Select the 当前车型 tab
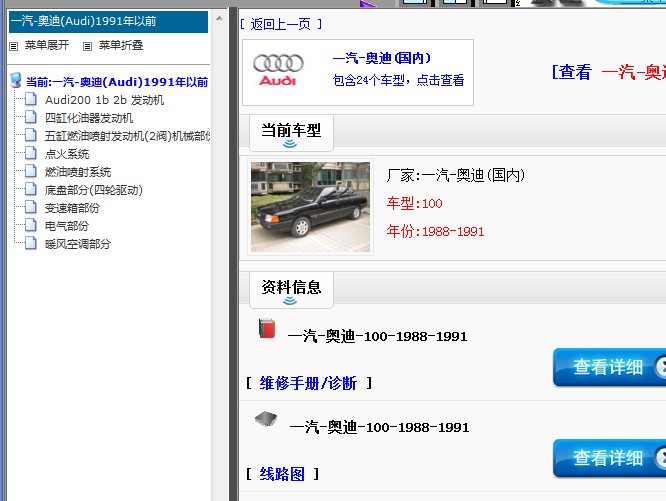The width and height of the screenshot is (666, 501). click(x=291, y=133)
